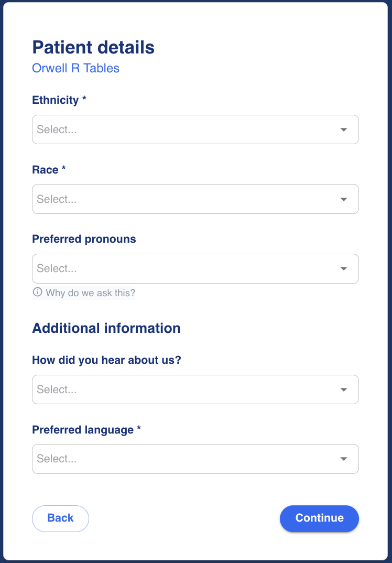
Task: Click the Preferred language caret icon
Action: pyautogui.click(x=344, y=459)
